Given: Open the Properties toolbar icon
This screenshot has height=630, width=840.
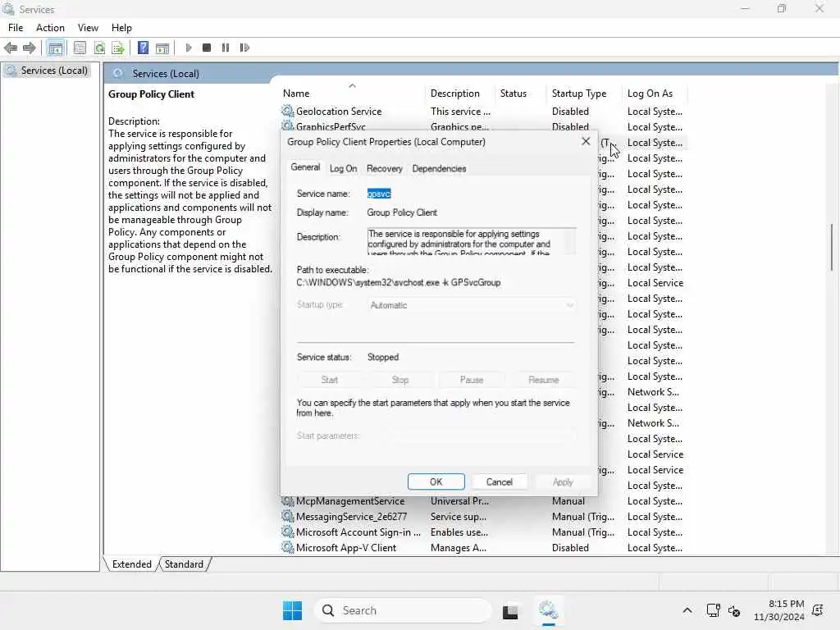Looking at the screenshot, I should [80, 48].
